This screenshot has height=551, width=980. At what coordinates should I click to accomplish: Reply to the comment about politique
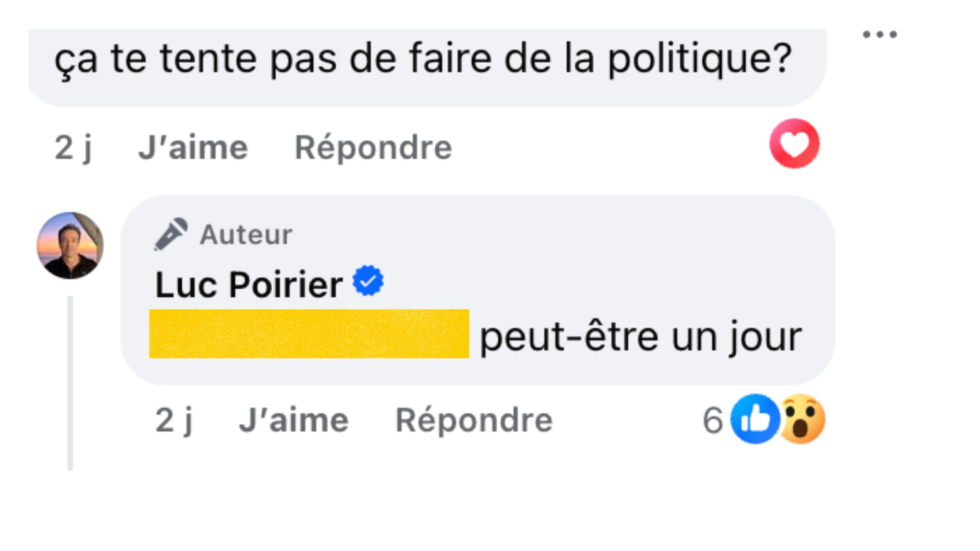373,148
